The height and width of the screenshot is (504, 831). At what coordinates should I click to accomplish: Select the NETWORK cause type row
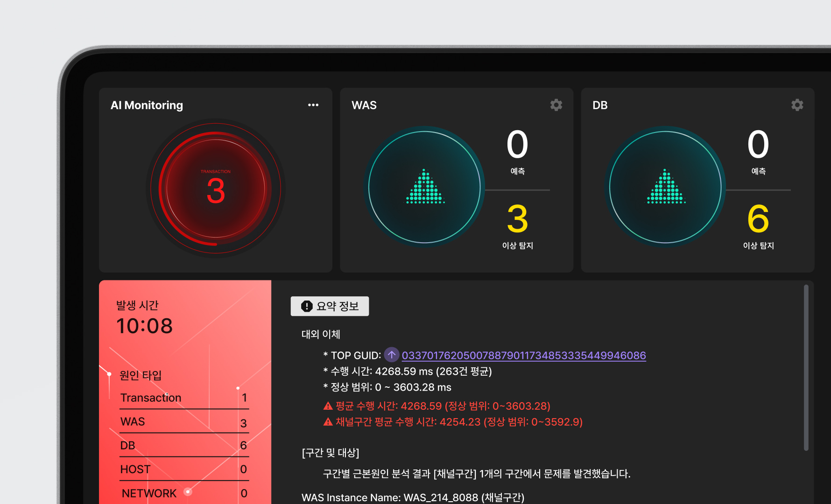184,493
